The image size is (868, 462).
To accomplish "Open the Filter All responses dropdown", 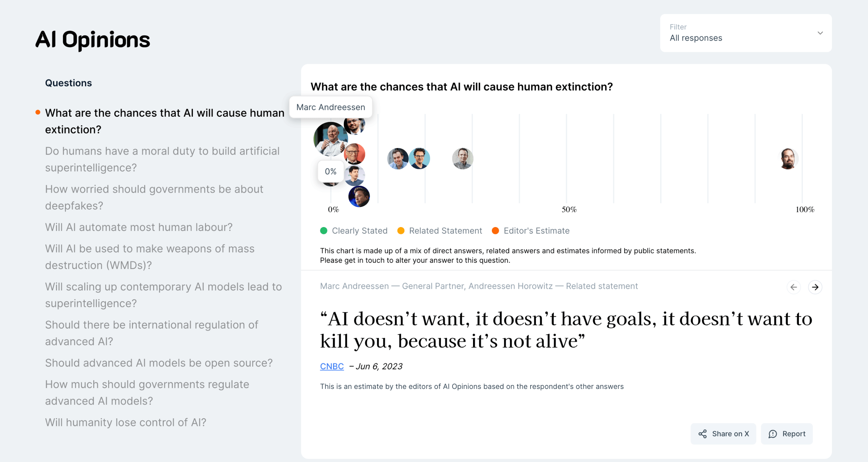I will point(745,33).
